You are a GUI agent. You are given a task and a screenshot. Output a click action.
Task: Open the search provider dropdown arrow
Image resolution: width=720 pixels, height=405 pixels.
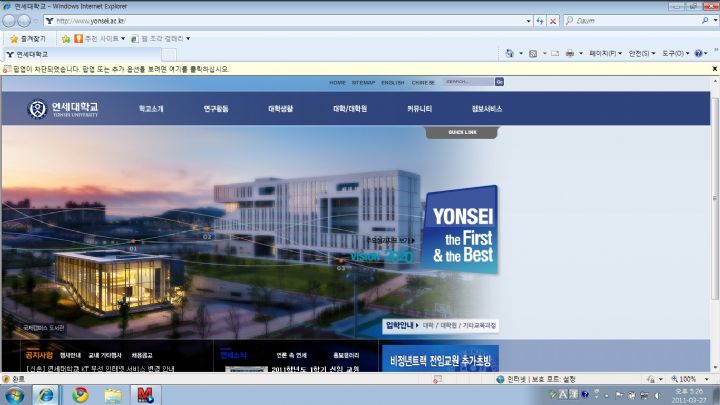[x=715, y=21]
